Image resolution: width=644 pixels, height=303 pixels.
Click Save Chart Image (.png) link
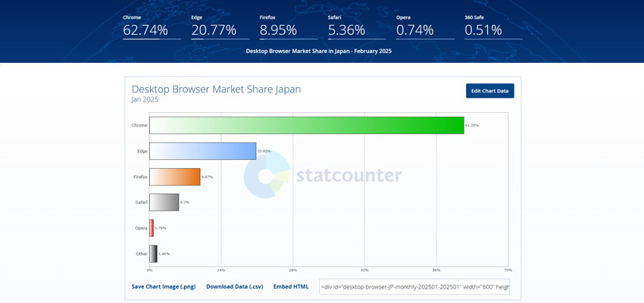click(164, 286)
